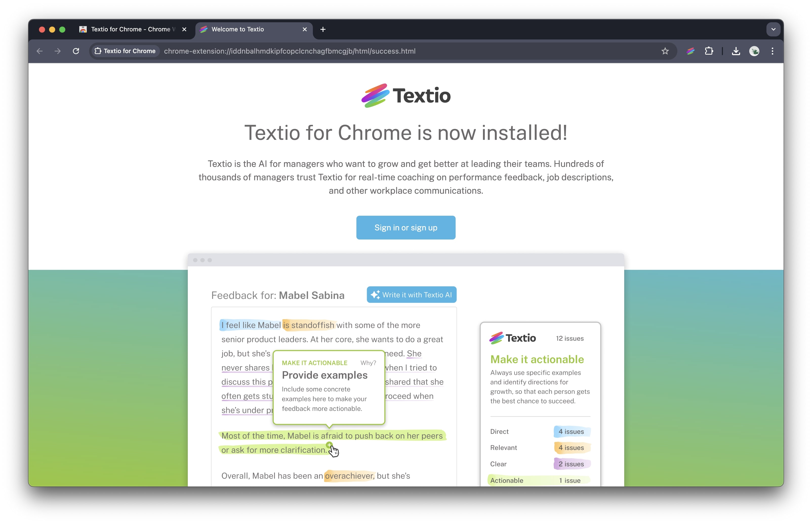Click the 'Feedback for: Mabel Sabina' heading

point(278,295)
